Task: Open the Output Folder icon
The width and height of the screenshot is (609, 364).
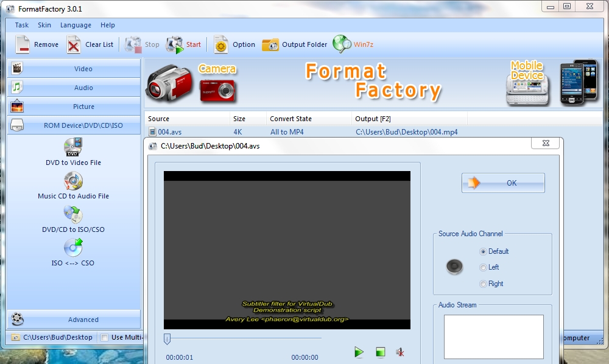Action: click(270, 44)
